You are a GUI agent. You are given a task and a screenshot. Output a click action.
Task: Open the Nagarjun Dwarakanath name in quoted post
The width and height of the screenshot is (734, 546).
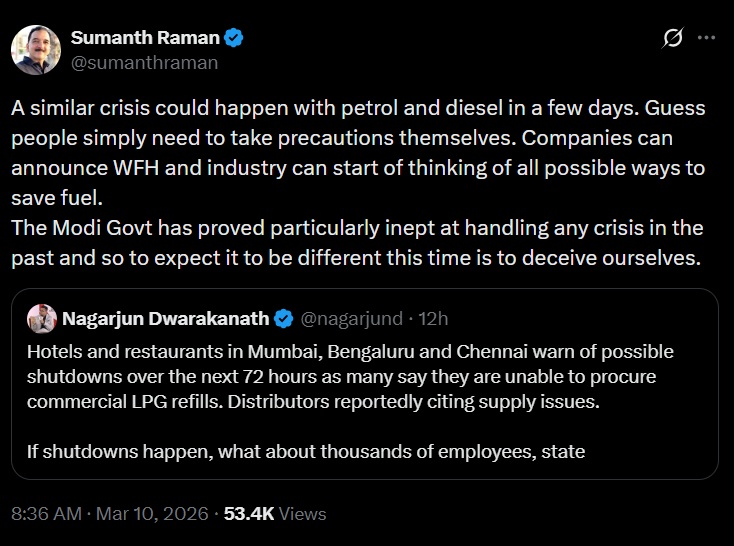pyautogui.click(x=166, y=319)
